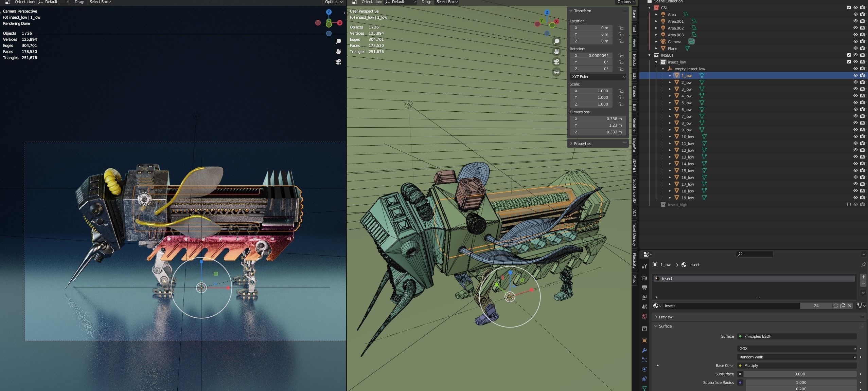Open Random Walk subsurface method dropdown
This screenshot has height=391, width=868.
click(797, 357)
